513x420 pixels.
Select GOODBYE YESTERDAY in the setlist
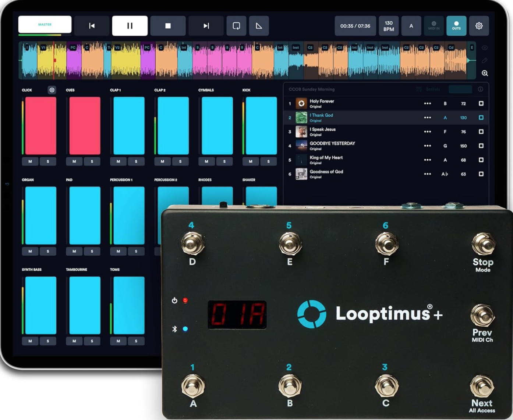[x=386, y=146]
